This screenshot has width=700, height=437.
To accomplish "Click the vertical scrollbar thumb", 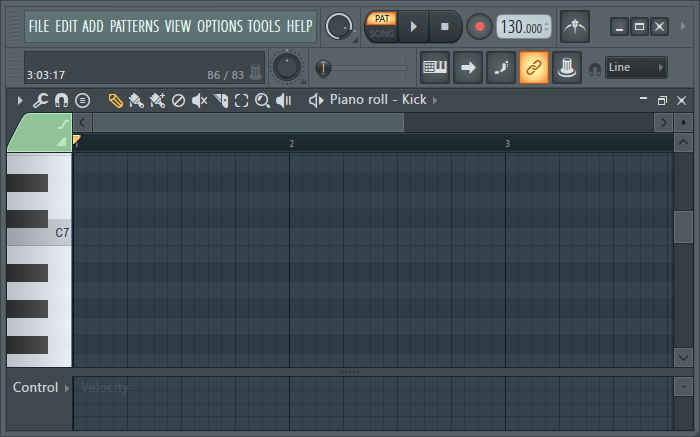I will click(683, 227).
